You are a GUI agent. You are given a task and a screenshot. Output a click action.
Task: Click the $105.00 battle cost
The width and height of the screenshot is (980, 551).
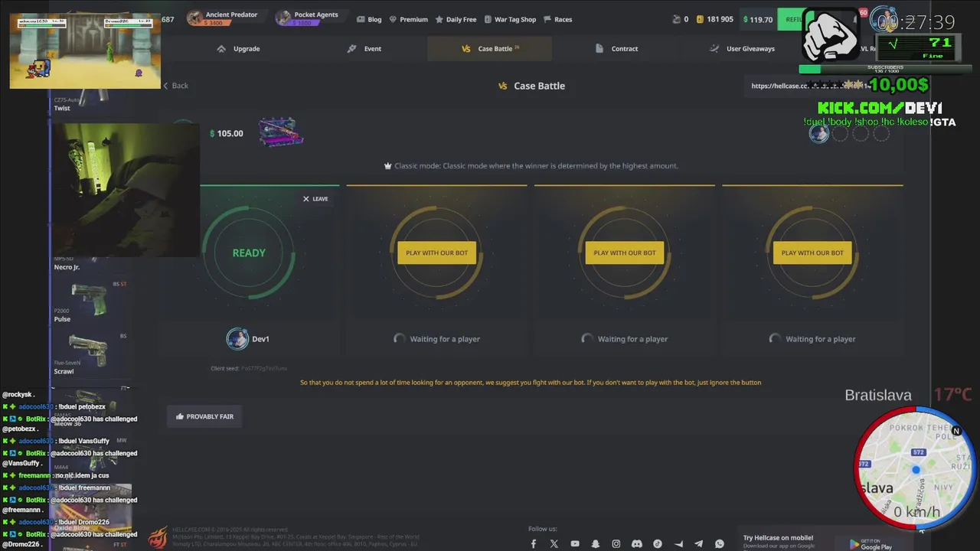[227, 133]
